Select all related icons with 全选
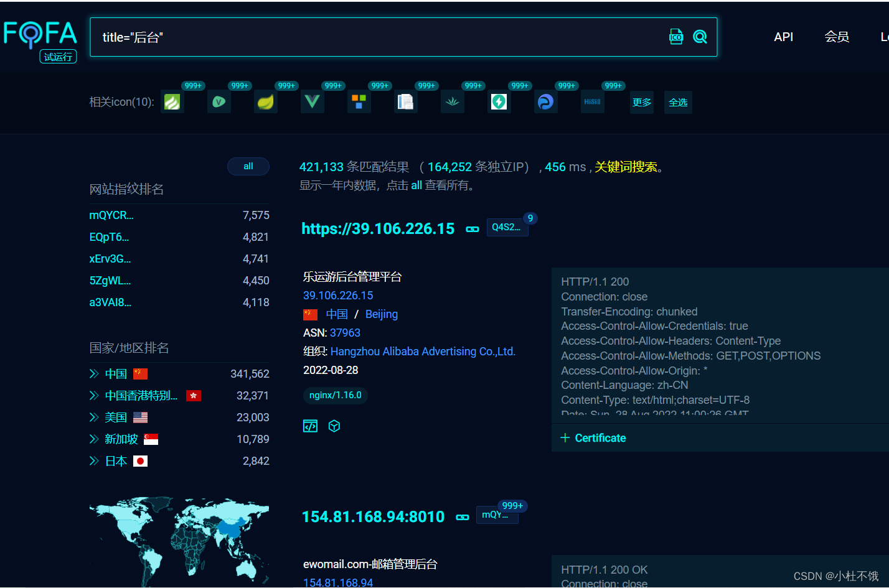Viewport: 889px width, 588px height. coord(678,102)
